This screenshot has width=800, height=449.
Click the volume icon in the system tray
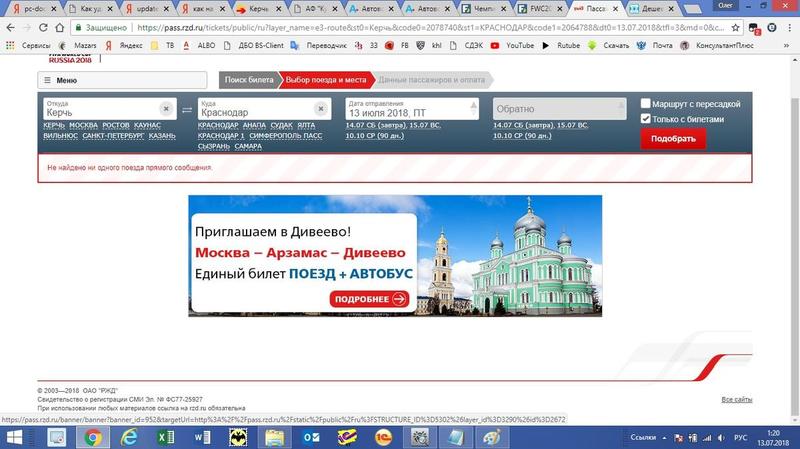pos(721,438)
